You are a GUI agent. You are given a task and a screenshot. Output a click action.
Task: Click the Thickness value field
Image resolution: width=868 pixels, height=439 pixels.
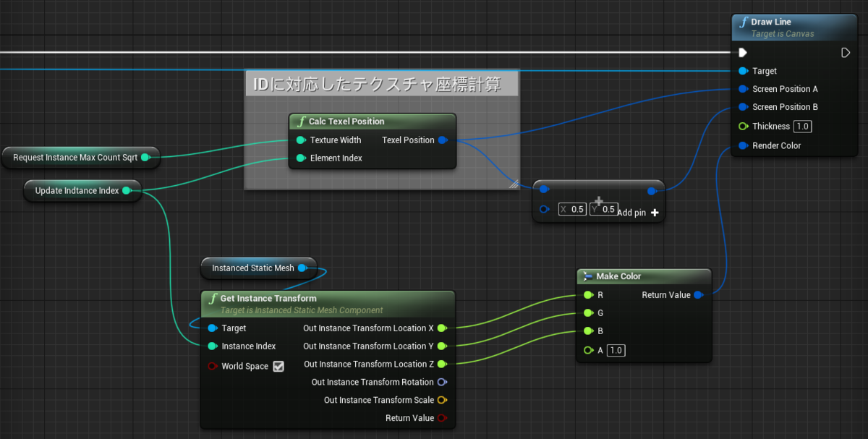tap(801, 127)
